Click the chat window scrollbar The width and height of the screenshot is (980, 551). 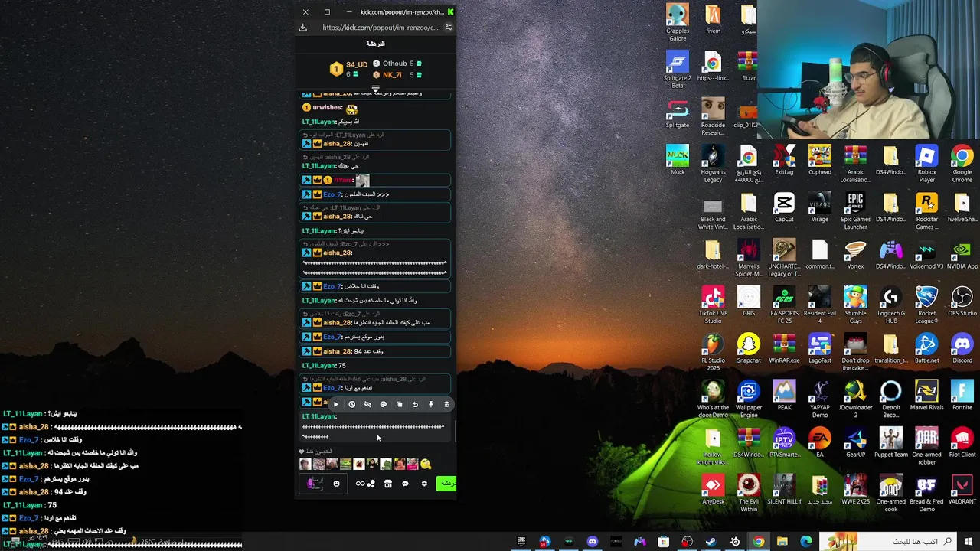pos(456,431)
